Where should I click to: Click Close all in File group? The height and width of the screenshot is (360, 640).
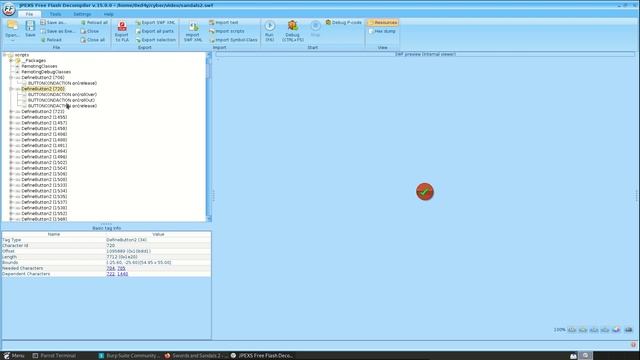pyautogui.click(x=93, y=40)
